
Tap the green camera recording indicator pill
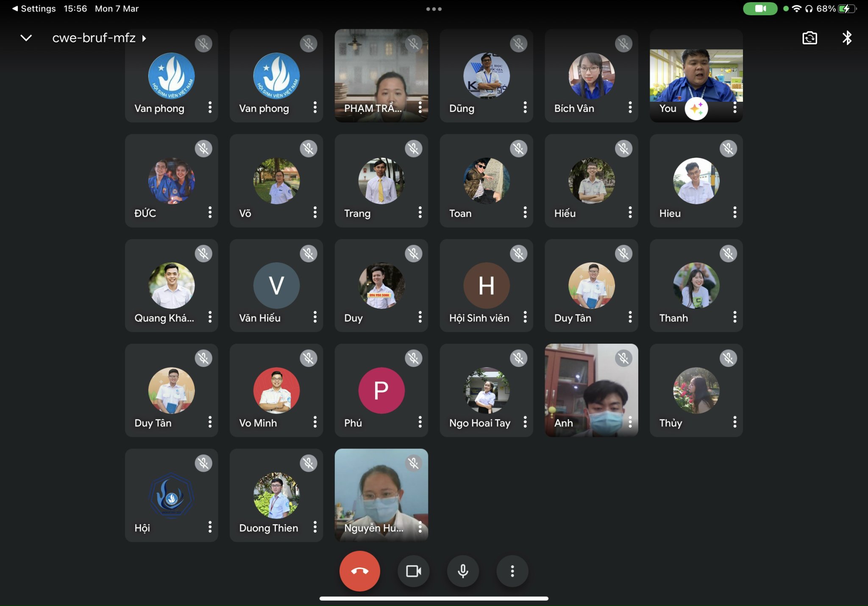click(x=760, y=8)
